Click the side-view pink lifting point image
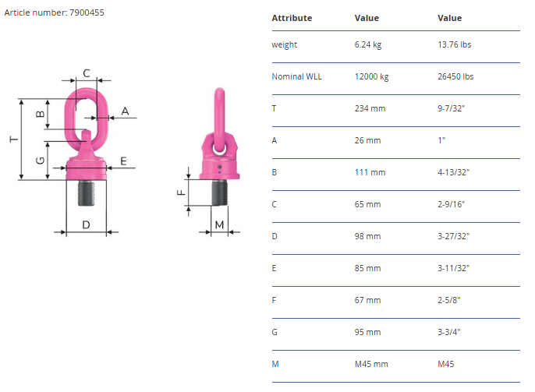 pos(220,147)
